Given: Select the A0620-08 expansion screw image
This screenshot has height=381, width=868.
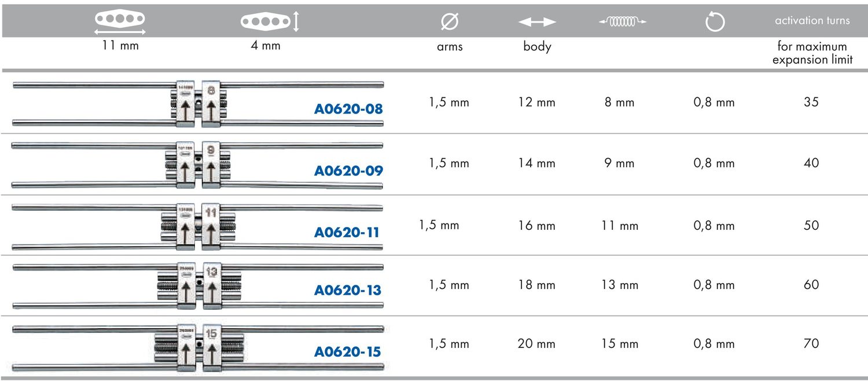Looking at the screenshot, I should (198, 104).
